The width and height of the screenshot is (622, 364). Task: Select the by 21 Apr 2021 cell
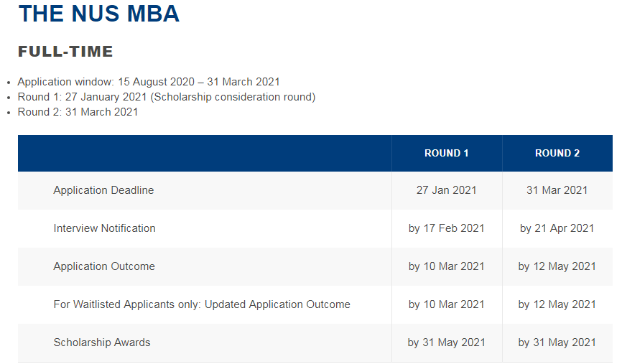pos(557,228)
